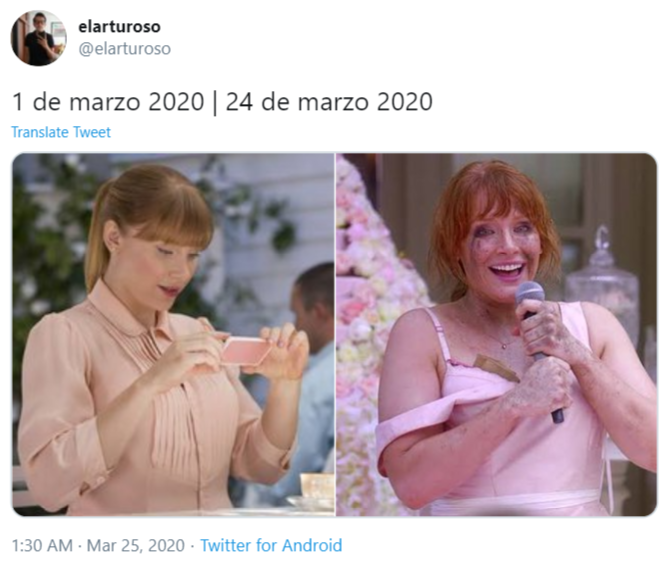Open the @elarturoso handle link

point(125,49)
